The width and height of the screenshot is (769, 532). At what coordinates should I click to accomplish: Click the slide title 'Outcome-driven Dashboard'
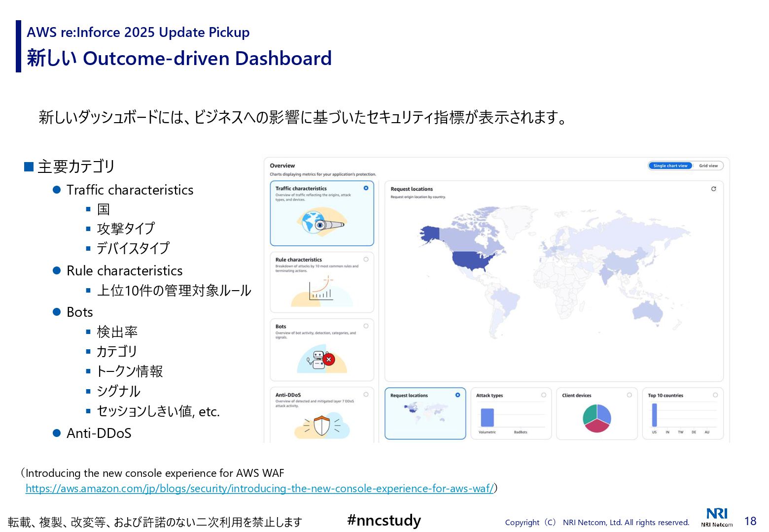point(208,58)
